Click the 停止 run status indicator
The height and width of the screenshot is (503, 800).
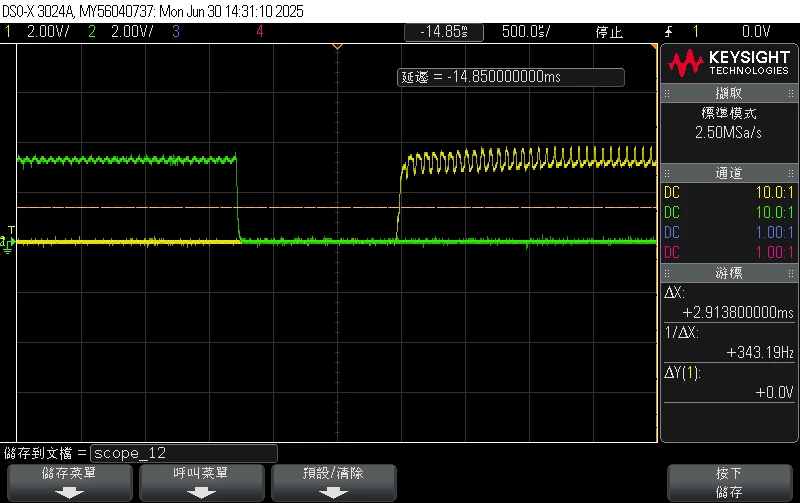click(609, 32)
